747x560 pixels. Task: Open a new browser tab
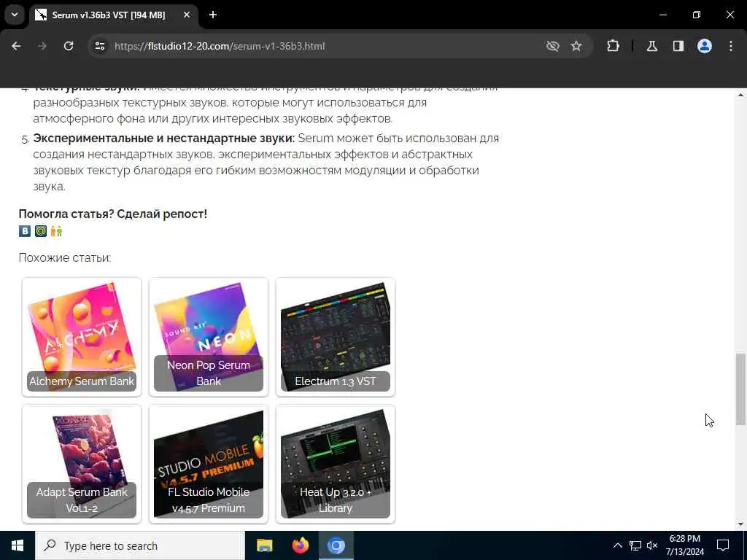(x=213, y=15)
